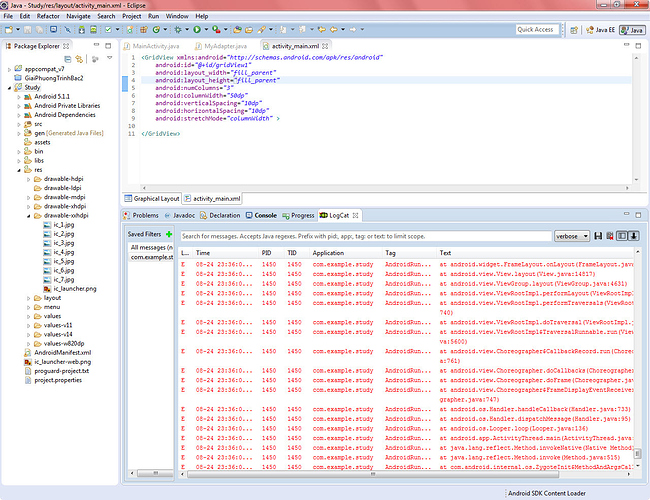Open the verbose log level dropdown
This screenshot has height=500, width=650.
(571, 236)
